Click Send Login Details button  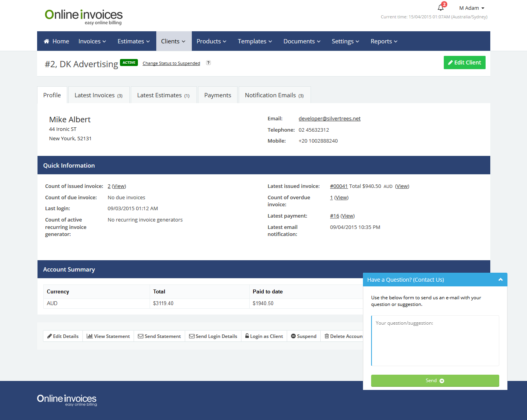pos(213,336)
